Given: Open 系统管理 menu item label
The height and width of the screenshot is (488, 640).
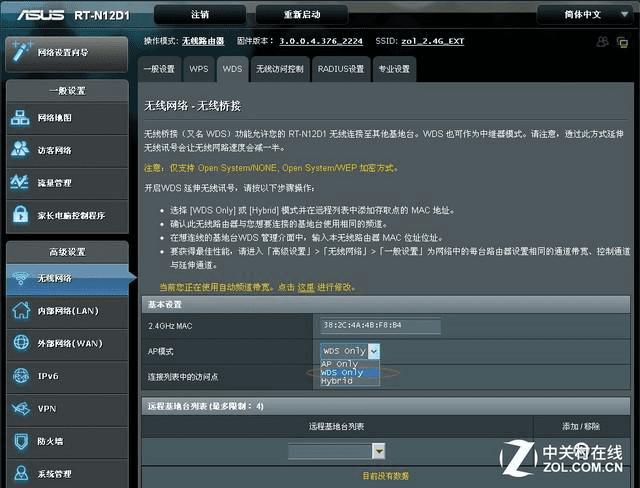Looking at the screenshot, I should (54, 474).
